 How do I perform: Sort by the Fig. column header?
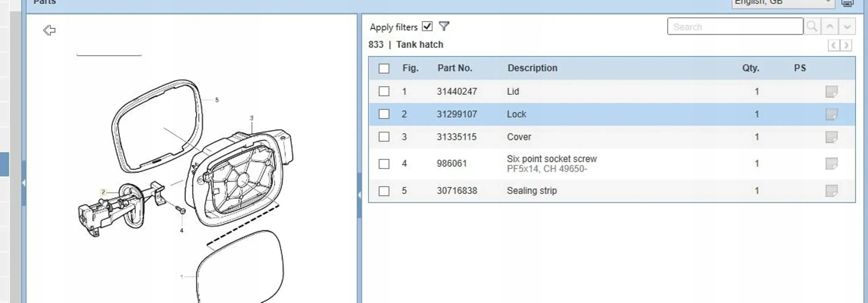pyautogui.click(x=410, y=68)
